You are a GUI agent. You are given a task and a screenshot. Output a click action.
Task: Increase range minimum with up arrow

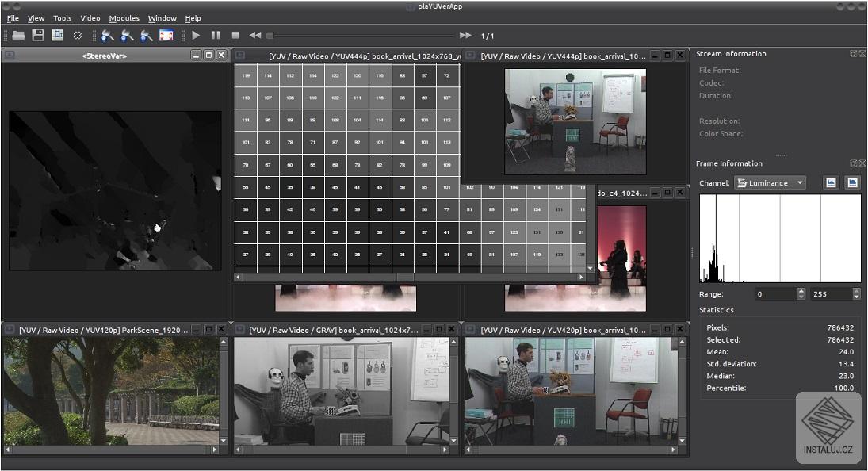click(x=801, y=290)
